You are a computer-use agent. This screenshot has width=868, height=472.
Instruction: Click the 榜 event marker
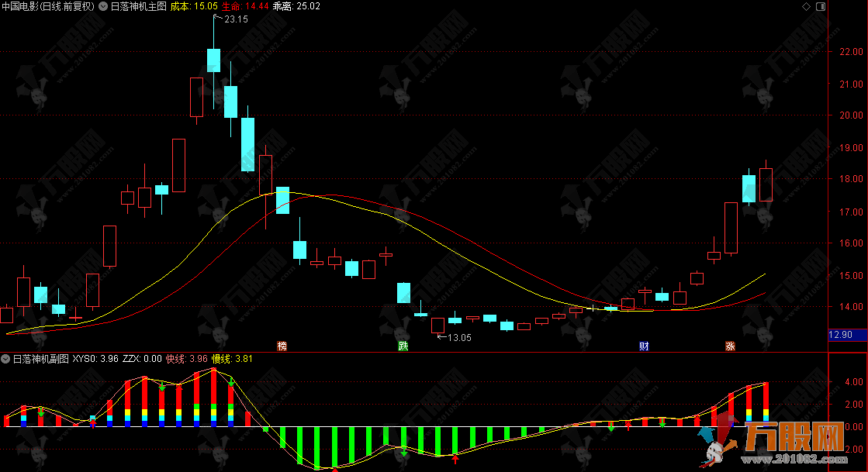[282, 346]
